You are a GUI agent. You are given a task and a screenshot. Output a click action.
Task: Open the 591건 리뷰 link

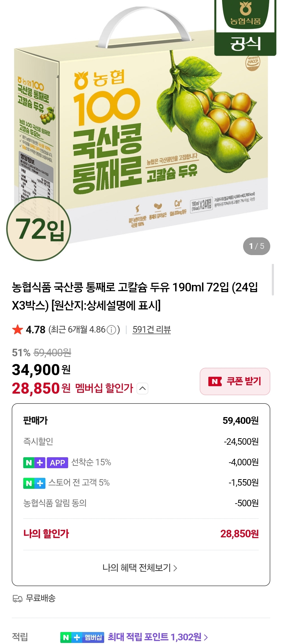(x=151, y=330)
